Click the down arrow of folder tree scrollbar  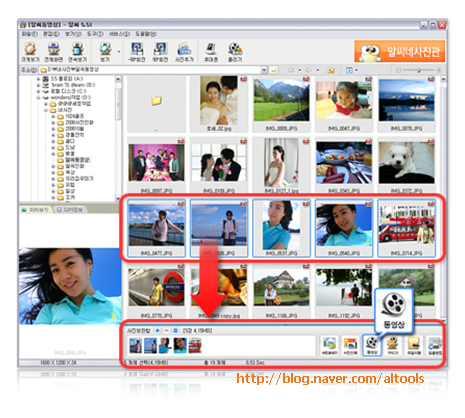pyautogui.click(x=118, y=198)
